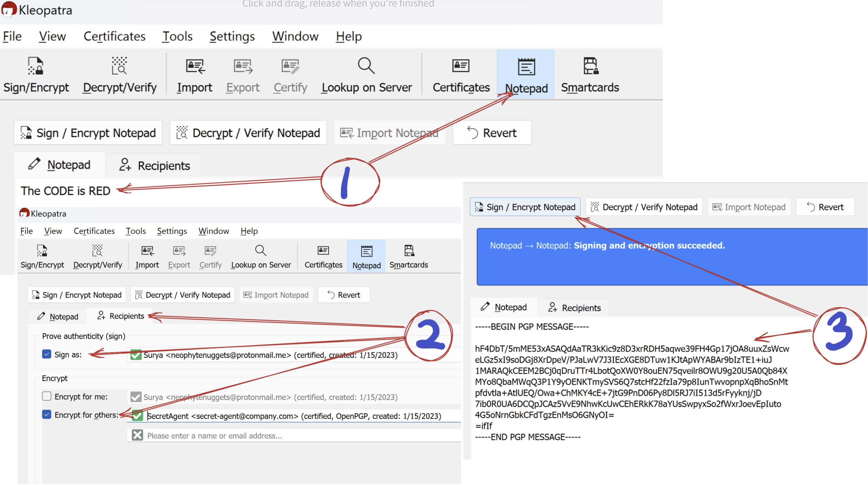Toggle Encrypt for others checkbox
Image resolution: width=868 pixels, height=485 pixels.
coord(46,415)
